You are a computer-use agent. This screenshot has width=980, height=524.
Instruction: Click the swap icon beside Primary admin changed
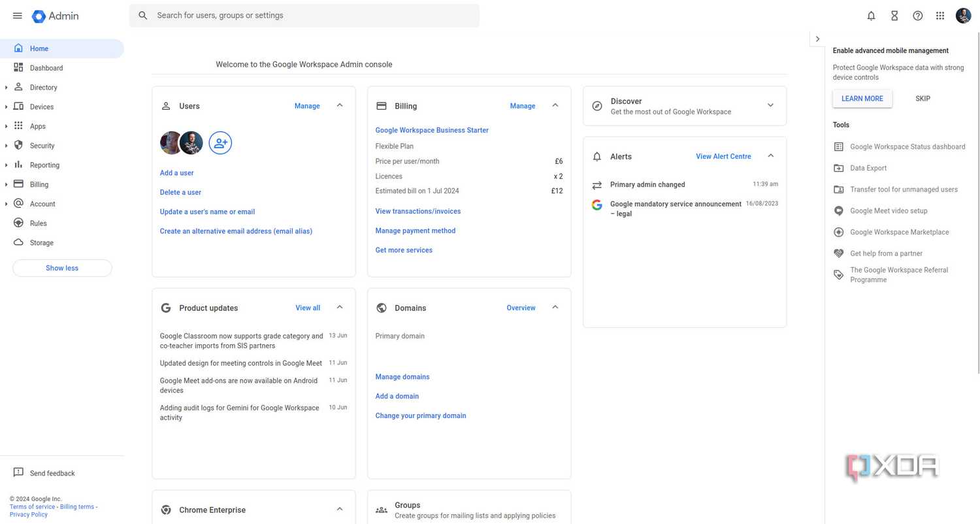596,185
